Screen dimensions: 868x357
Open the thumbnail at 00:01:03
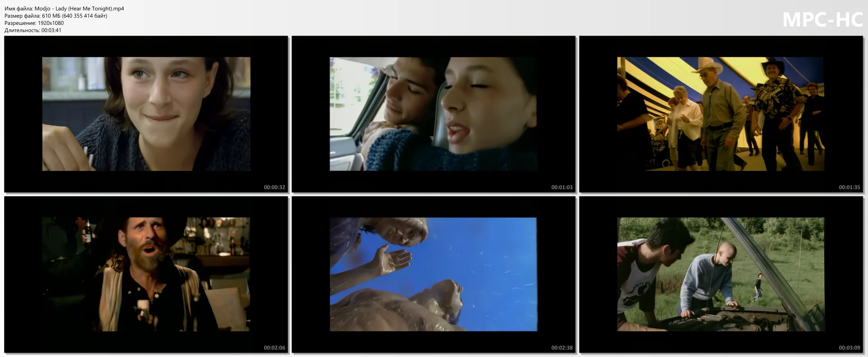coord(434,114)
